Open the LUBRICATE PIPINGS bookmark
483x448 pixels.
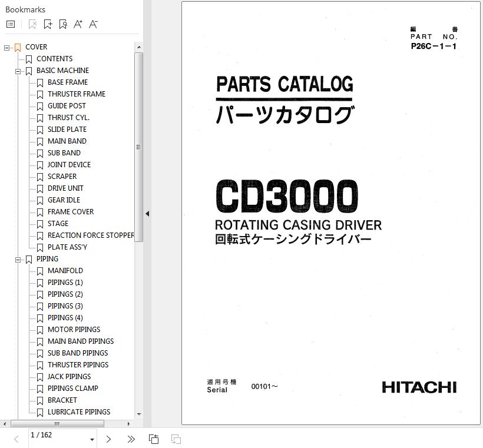(x=79, y=412)
